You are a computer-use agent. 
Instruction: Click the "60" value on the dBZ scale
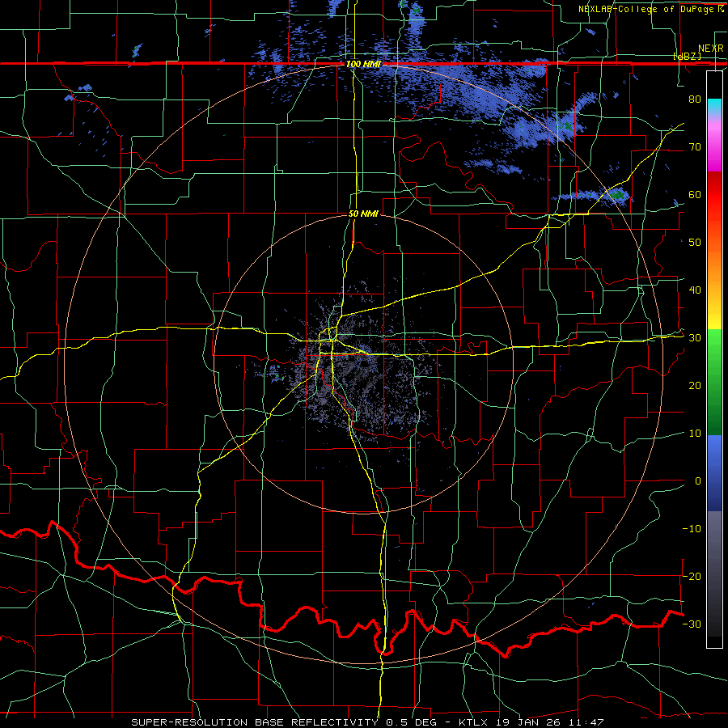(x=695, y=194)
